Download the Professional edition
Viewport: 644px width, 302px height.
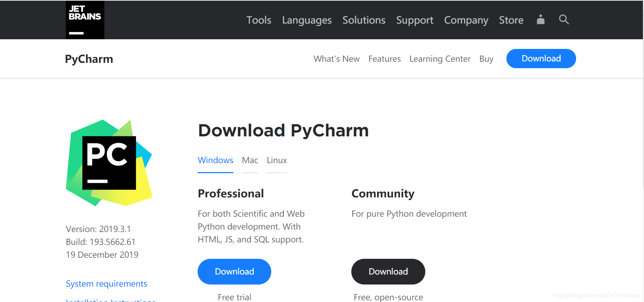click(234, 272)
